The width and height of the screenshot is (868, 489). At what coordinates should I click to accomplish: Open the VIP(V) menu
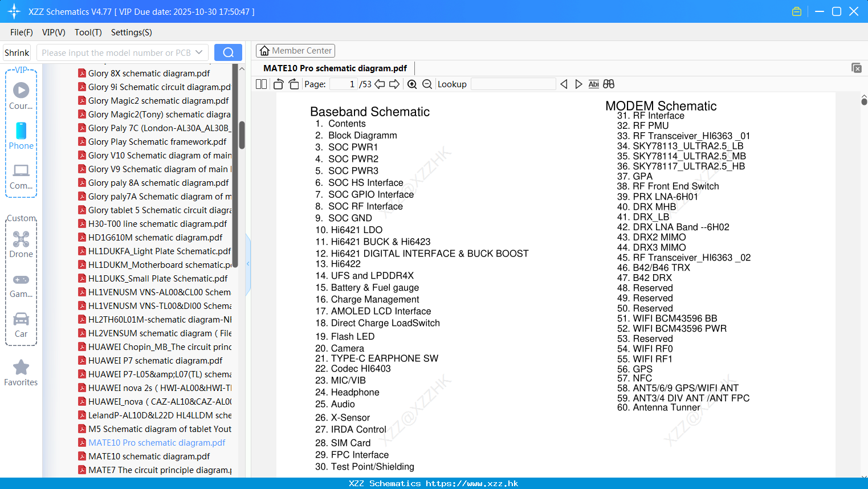point(54,32)
